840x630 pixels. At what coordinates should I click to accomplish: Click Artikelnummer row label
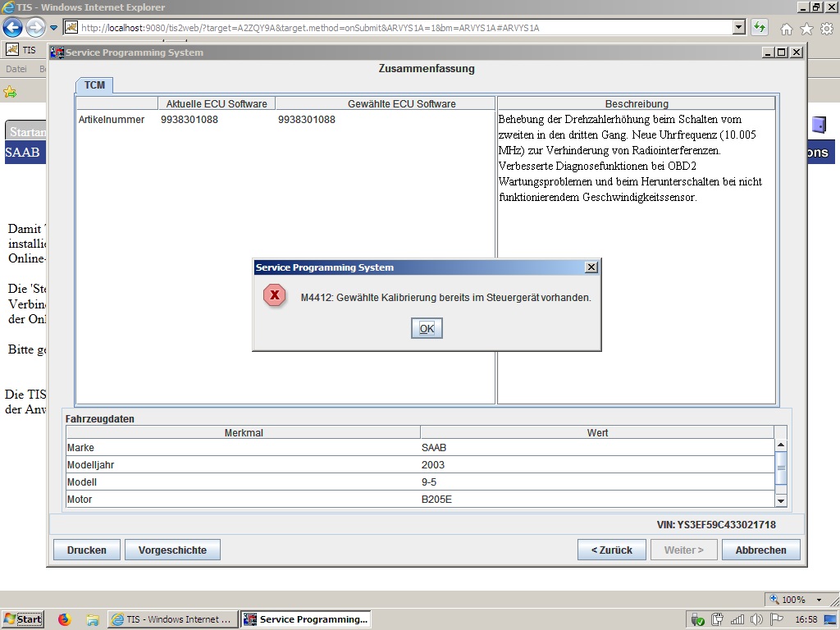(112, 120)
